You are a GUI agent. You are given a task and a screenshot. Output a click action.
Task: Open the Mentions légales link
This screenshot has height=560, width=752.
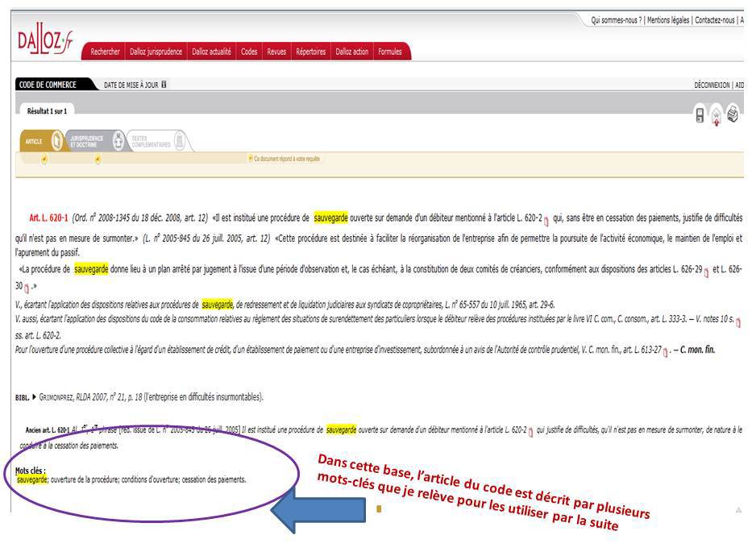tap(668, 20)
